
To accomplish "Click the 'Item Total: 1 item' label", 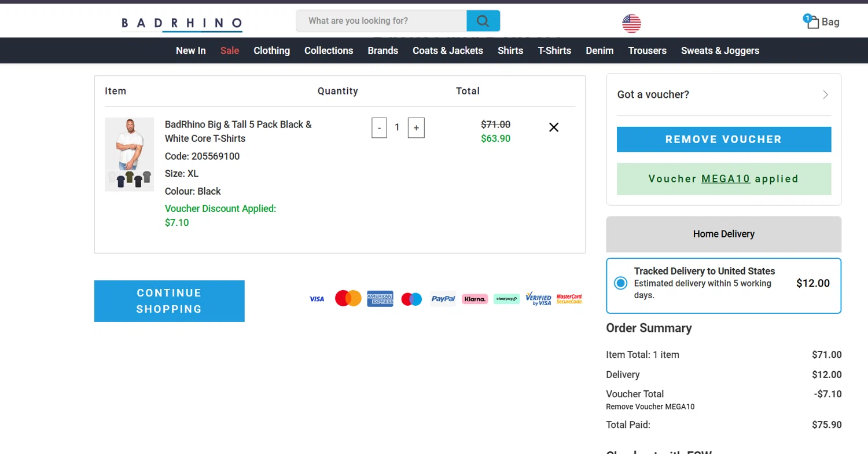I will (642, 354).
